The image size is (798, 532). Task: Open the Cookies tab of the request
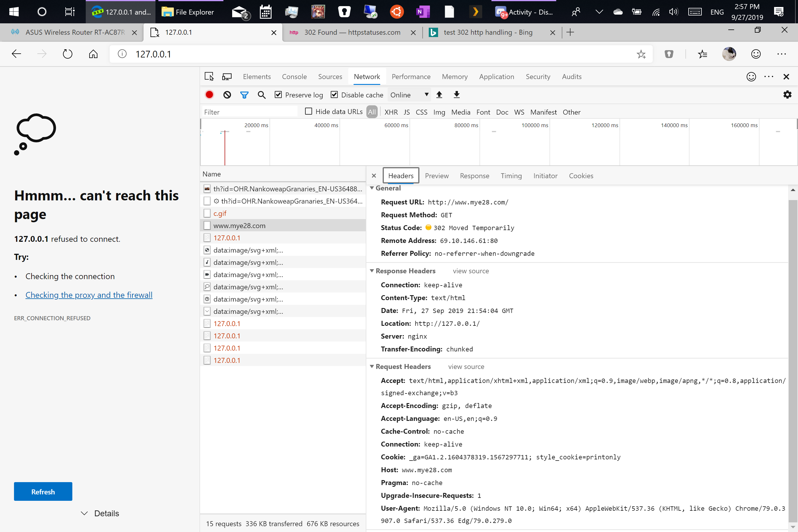(581, 176)
